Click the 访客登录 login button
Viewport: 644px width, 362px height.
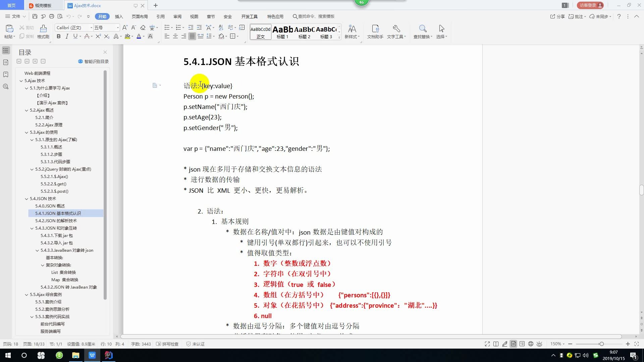(x=590, y=5)
